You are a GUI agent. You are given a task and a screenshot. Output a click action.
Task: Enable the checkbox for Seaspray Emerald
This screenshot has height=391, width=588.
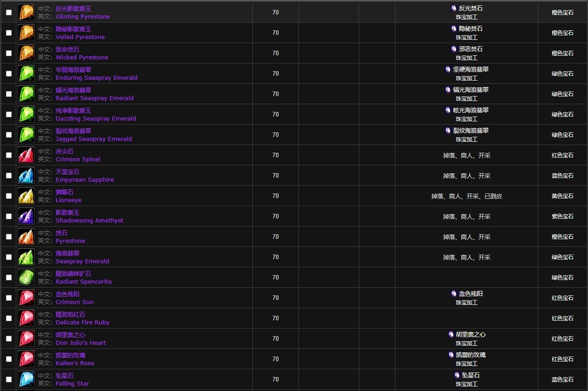point(9,257)
